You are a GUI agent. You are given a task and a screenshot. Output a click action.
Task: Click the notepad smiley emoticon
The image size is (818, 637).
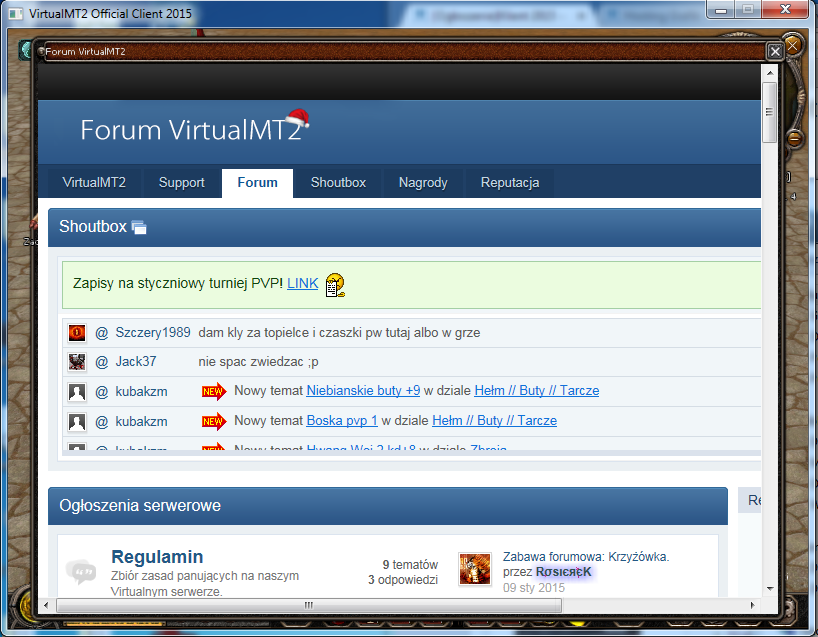coord(335,285)
